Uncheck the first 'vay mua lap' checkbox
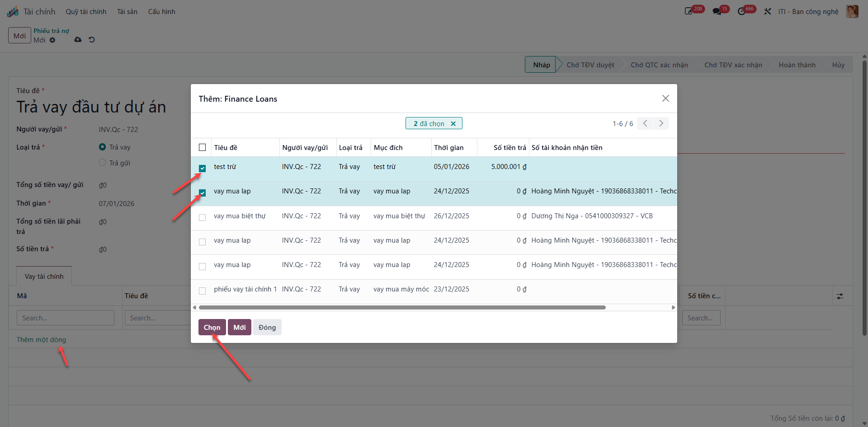 tap(202, 193)
